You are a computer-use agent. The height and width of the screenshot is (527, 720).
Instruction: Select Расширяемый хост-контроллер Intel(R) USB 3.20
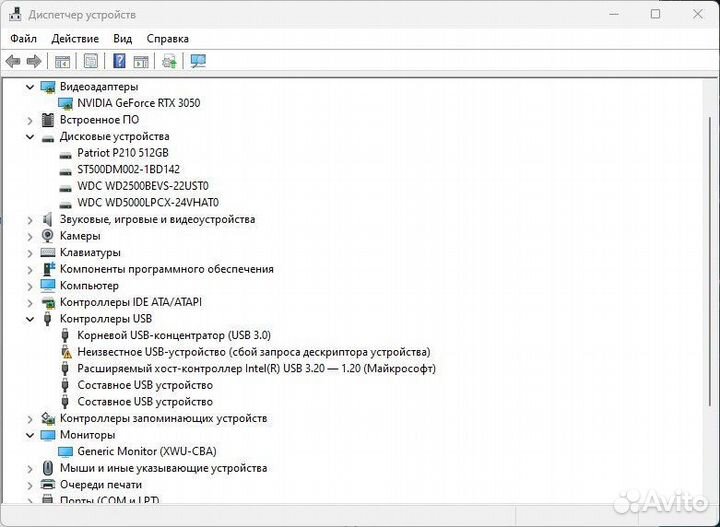(256, 369)
